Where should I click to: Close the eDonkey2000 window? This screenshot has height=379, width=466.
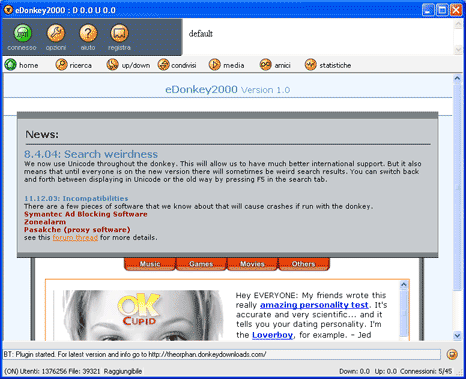[456, 10]
